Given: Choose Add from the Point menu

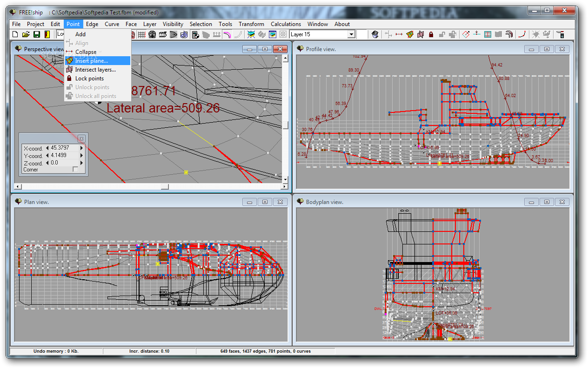Looking at the screenshot, I should 98,34.
